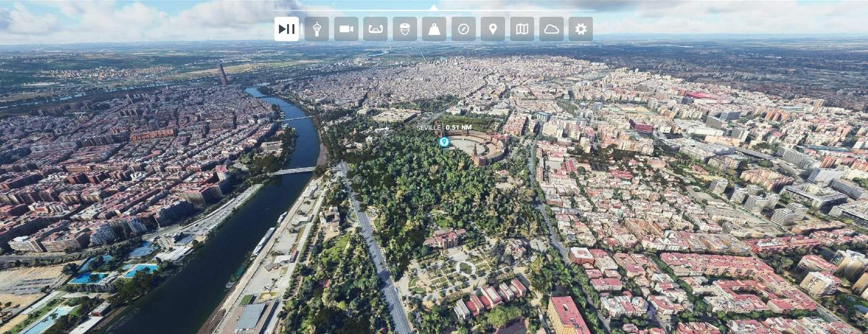Image resolution: width=868 pixels, height=334 pixels.
Task: Click the semicircular Plaza de España building
Action: (480, 146)
